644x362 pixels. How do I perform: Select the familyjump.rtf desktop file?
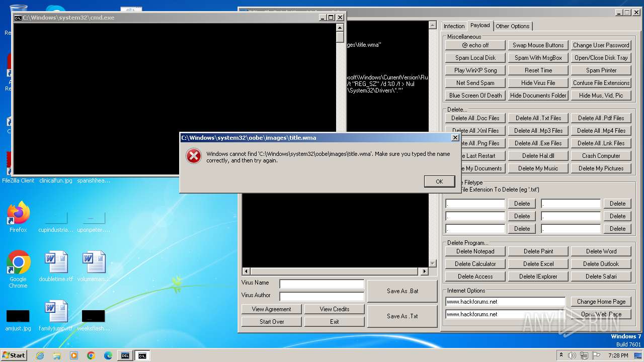pyautogui.click(x=56, y=316)
